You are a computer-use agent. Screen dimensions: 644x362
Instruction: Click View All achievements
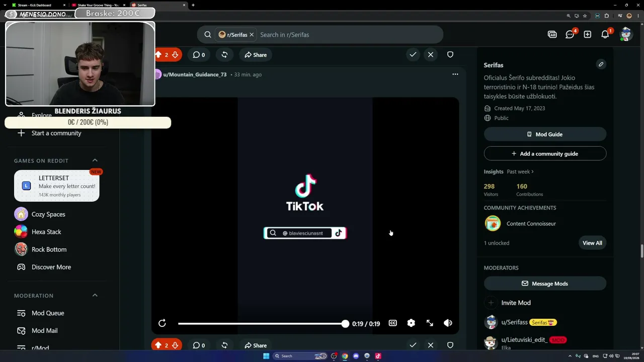(x=592, y=243)
